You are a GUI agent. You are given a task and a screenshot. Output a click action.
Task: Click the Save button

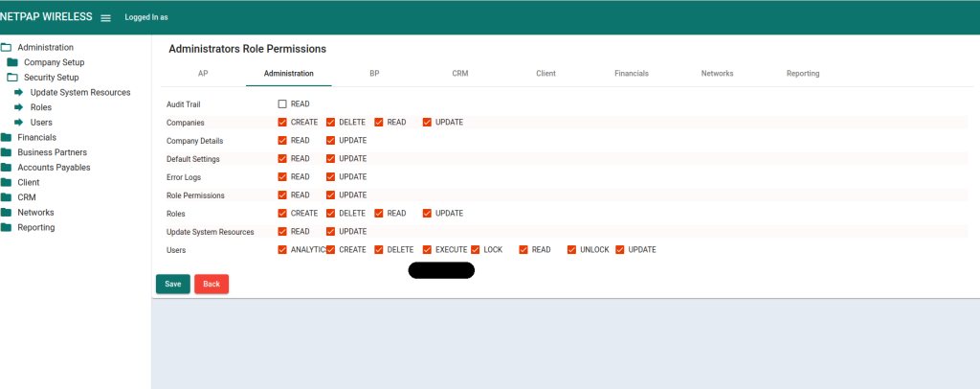coord(173,284)
